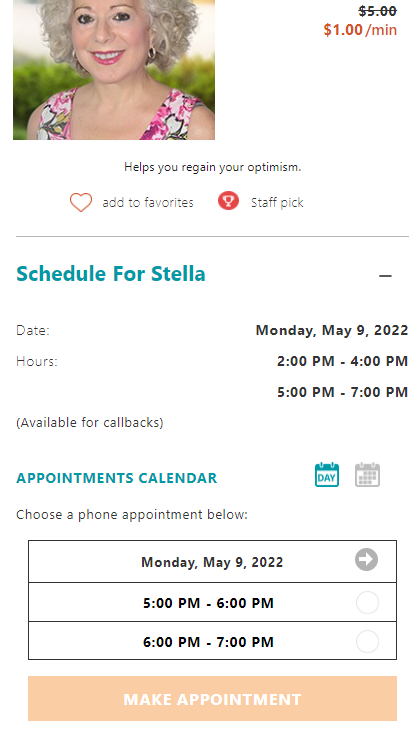
Task: Click the '(Available for callbacks)' note
Action: coord(90,422)
